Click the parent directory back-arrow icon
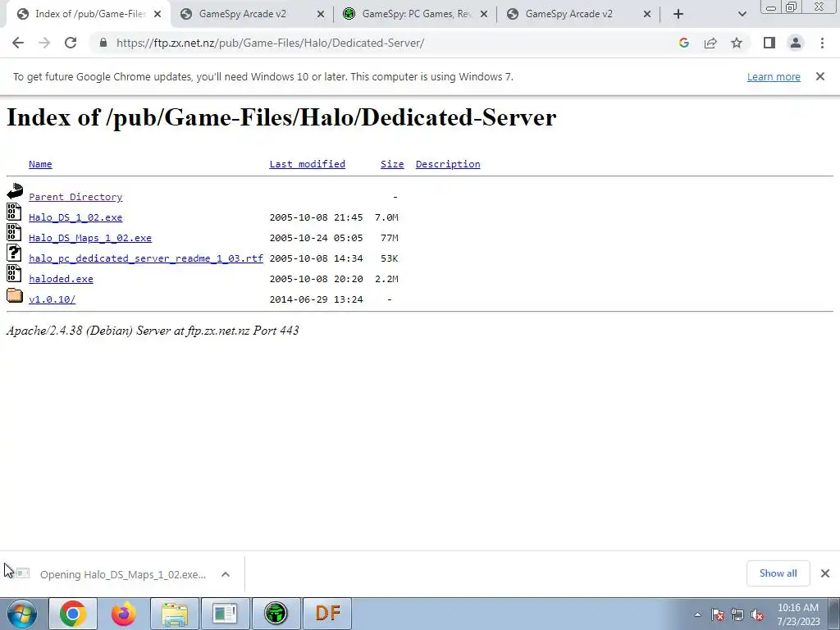Image resolution: width=840 pixels, height=630 pixels. [15, 190]
